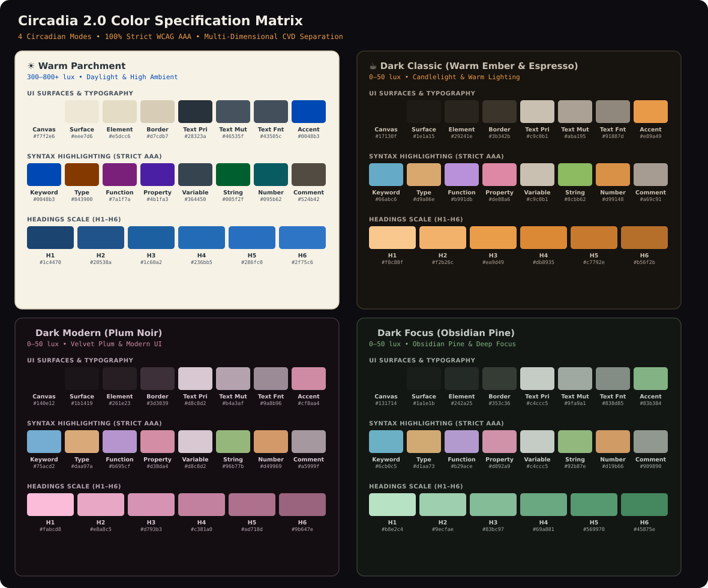
Task: Select Dark Modern Type swatch #daa97a
Action: click(82, 442)
